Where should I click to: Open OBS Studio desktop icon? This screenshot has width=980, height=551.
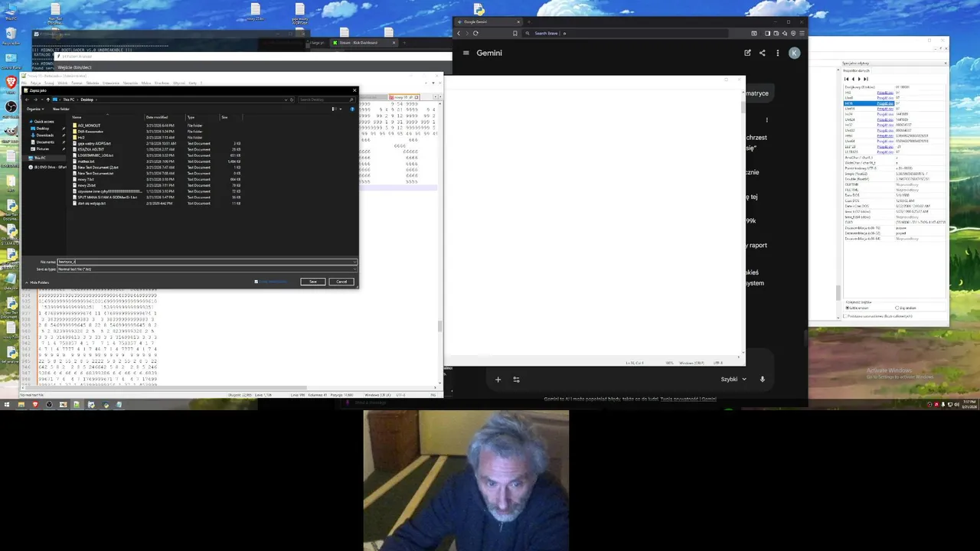[x=11, y=106]
